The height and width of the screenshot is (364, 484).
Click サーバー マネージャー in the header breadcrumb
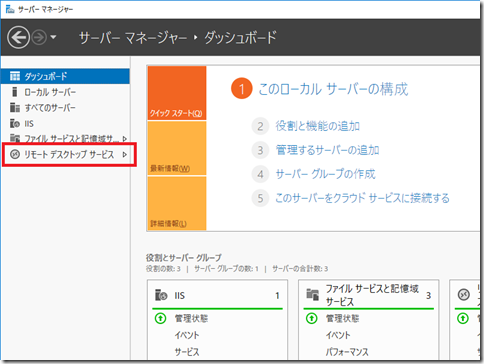pyautogui.click(x=133, y=38)
